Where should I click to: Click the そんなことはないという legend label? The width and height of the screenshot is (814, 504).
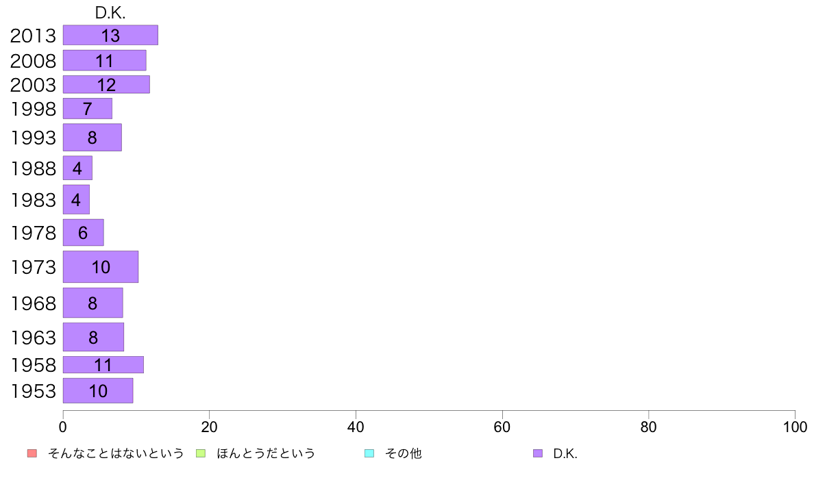(116, 453)
